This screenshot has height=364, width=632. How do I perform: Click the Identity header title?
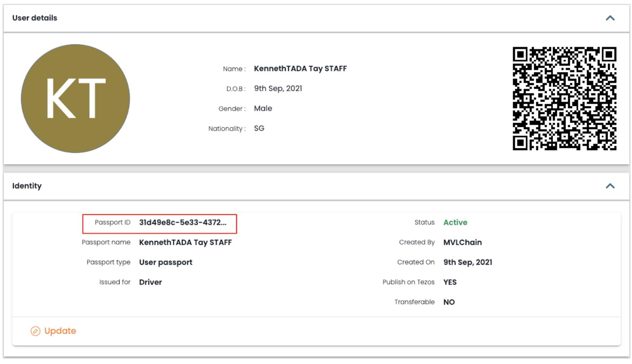tap(27, 186)
